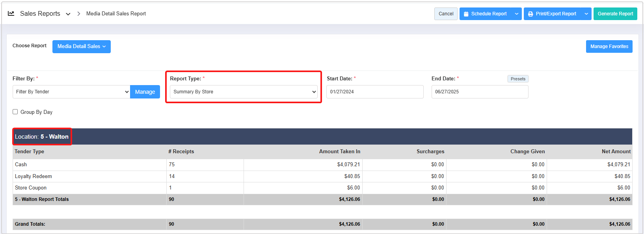
Task: Click the printer icon on Print/Export Report
Action: click(x=530, y=14)
